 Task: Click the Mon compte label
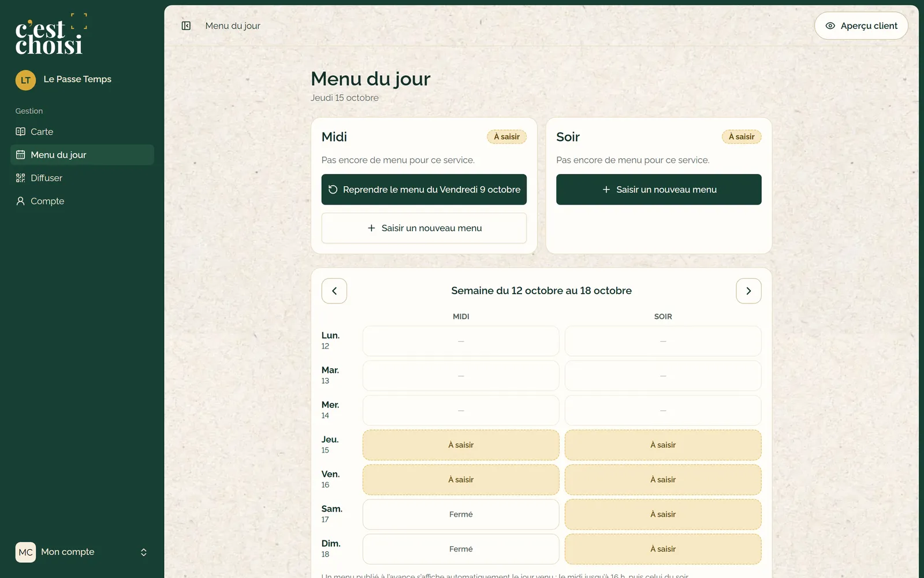click(x=68, y=552)
